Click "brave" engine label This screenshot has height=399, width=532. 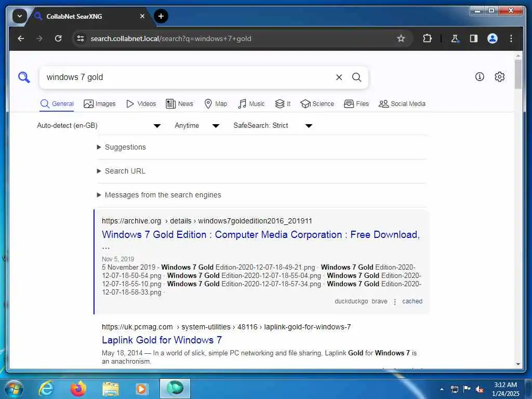point(379,301)
